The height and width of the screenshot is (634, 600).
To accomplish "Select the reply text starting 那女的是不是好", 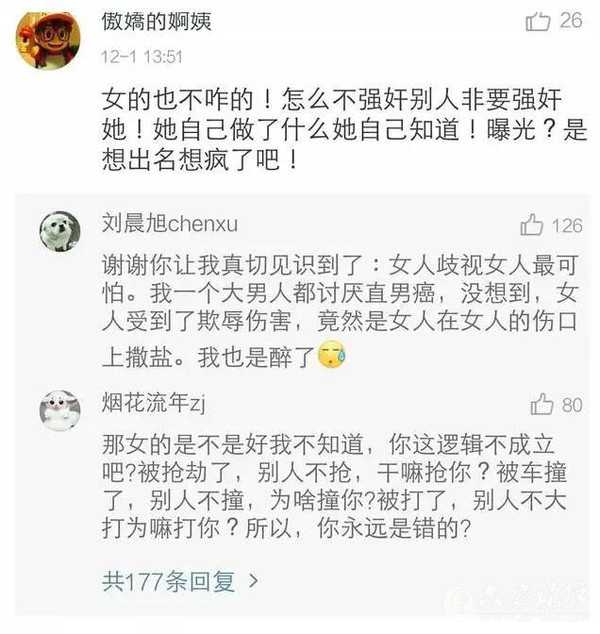I will click(334, 486).
